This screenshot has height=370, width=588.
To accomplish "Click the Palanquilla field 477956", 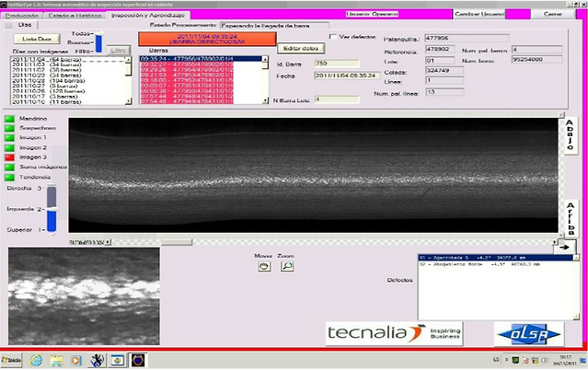I will (x=467, y=38).
